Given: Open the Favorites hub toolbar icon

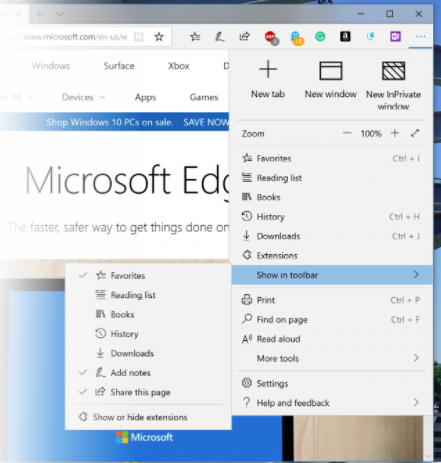Looking at the screenshot, I should click(195, 36).
